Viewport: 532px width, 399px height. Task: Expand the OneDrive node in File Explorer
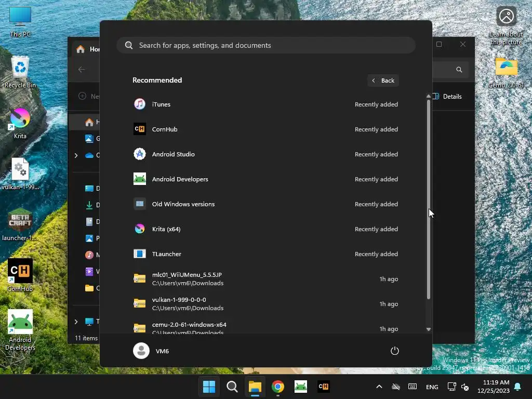pos(76,155)
